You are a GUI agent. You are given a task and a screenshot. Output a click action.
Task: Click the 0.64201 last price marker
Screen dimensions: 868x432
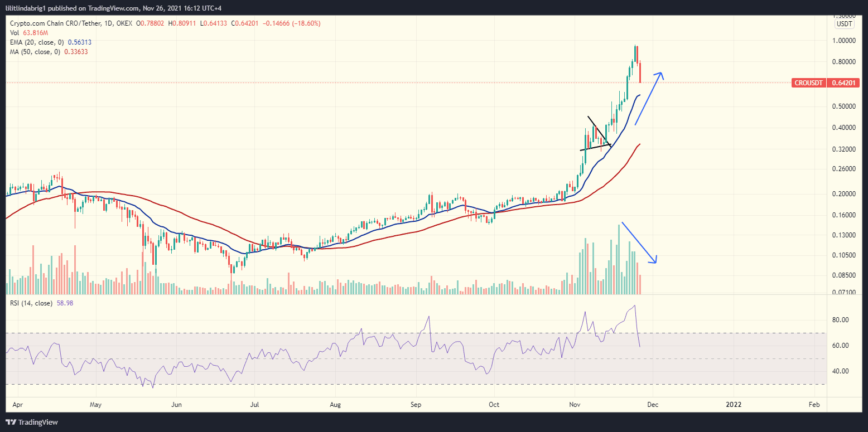pyautogui.click(x=844, y=82)
